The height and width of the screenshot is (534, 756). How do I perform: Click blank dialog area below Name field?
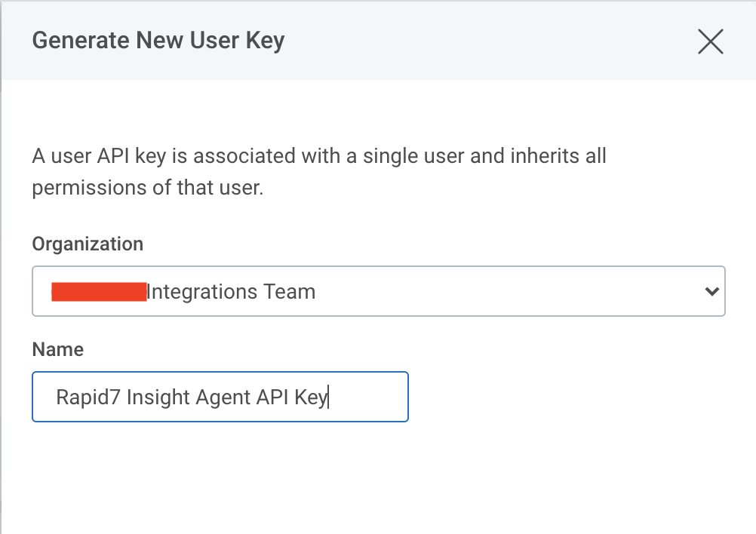377,475
